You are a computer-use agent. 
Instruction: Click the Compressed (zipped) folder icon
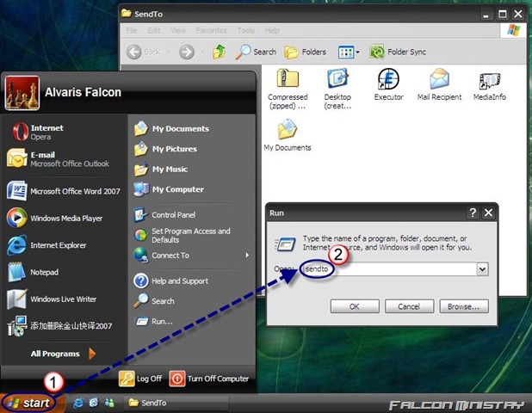coord(288,78)
